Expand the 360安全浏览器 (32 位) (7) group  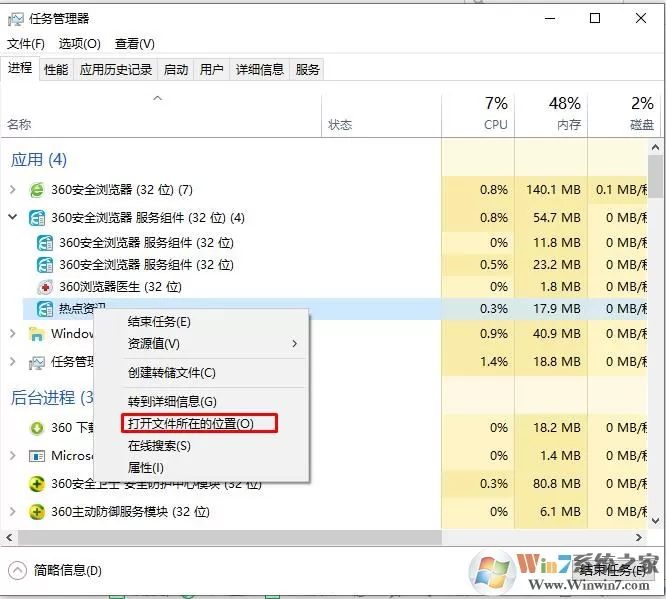coord(13,189)
